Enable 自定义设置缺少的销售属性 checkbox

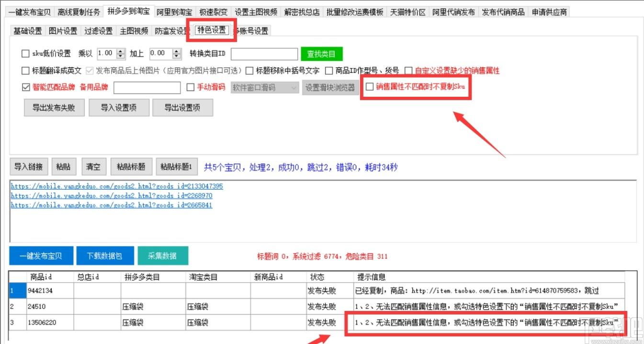[x=408, y=70]
